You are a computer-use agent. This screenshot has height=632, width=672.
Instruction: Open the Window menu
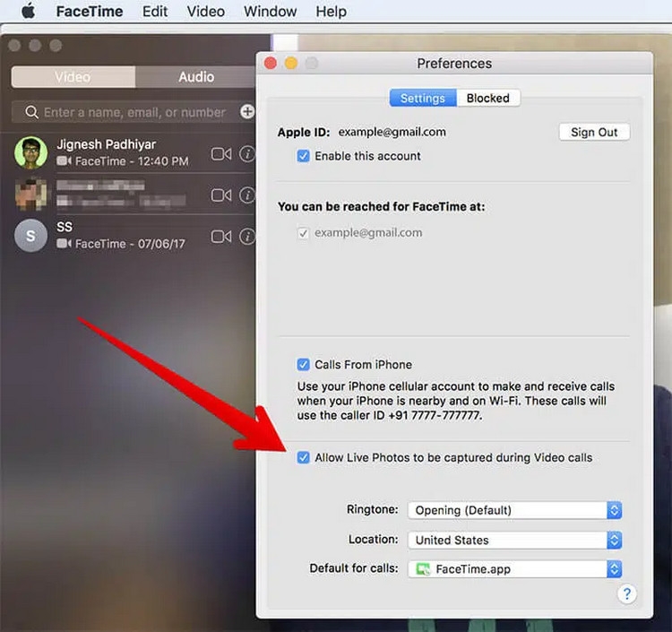270,11
